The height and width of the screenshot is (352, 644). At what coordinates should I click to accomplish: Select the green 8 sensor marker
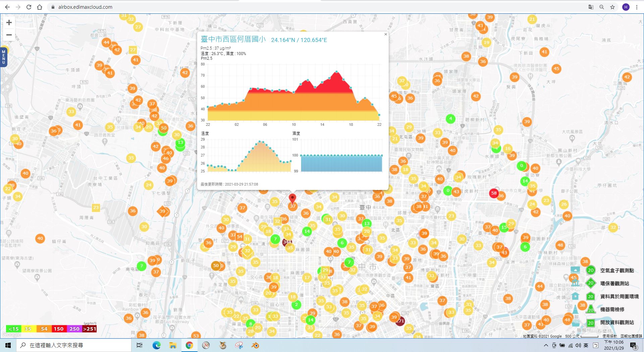click(251, 324)
